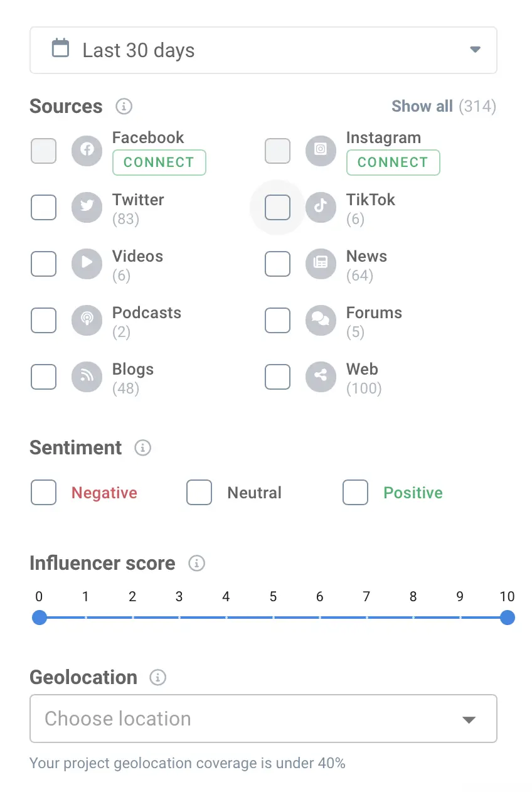Click the Twitter bird source icon
This screenshot has height=792, width=532.
coord(87,208)
